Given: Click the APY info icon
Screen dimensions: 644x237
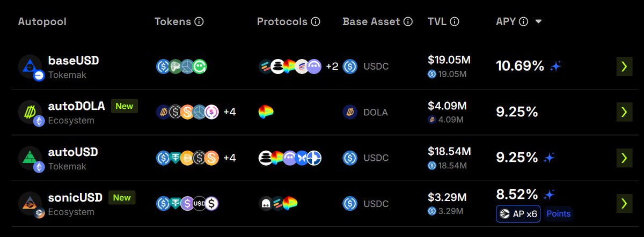Looking at the screenshot, I should click(x=524, y=22).
